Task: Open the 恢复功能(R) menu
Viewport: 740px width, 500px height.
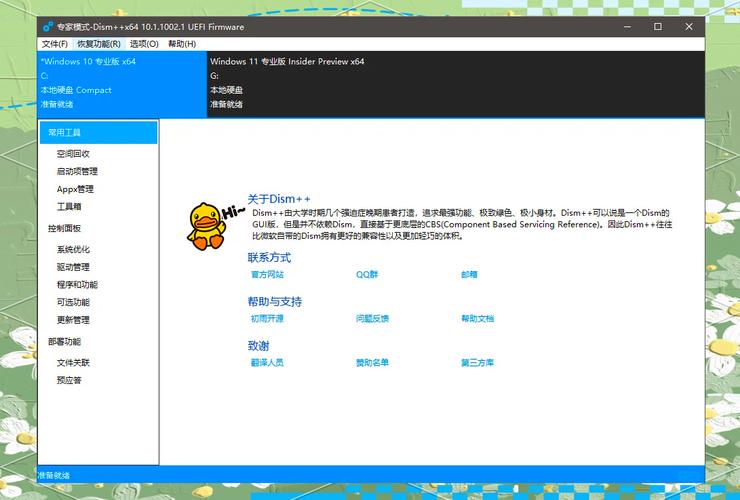Action: [x=99, y=44]
